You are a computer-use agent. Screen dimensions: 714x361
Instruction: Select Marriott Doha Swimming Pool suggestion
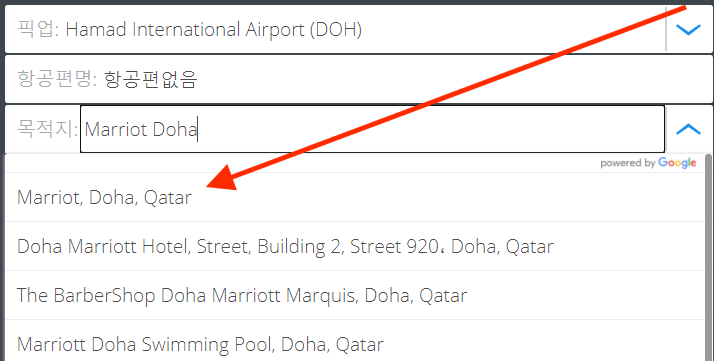(x=355, y=341)
